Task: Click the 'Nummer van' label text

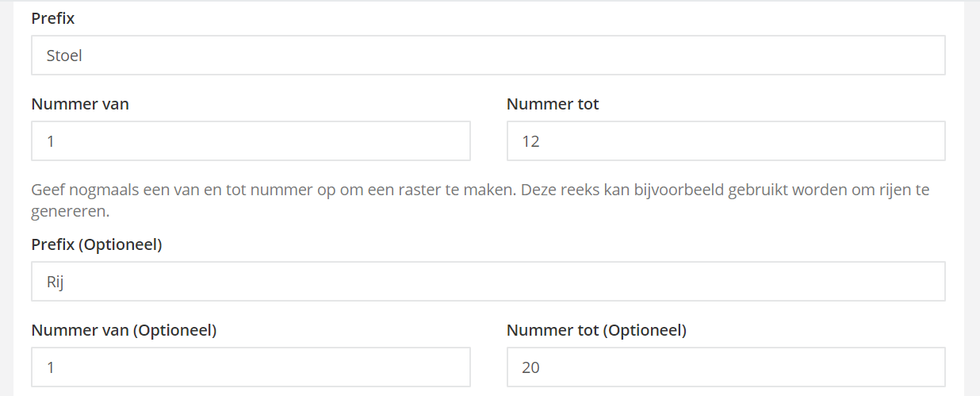Action: [x=80, y=104]
